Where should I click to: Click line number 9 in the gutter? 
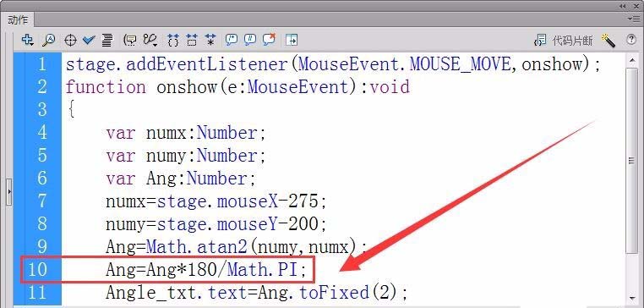(x=42, y=246)
